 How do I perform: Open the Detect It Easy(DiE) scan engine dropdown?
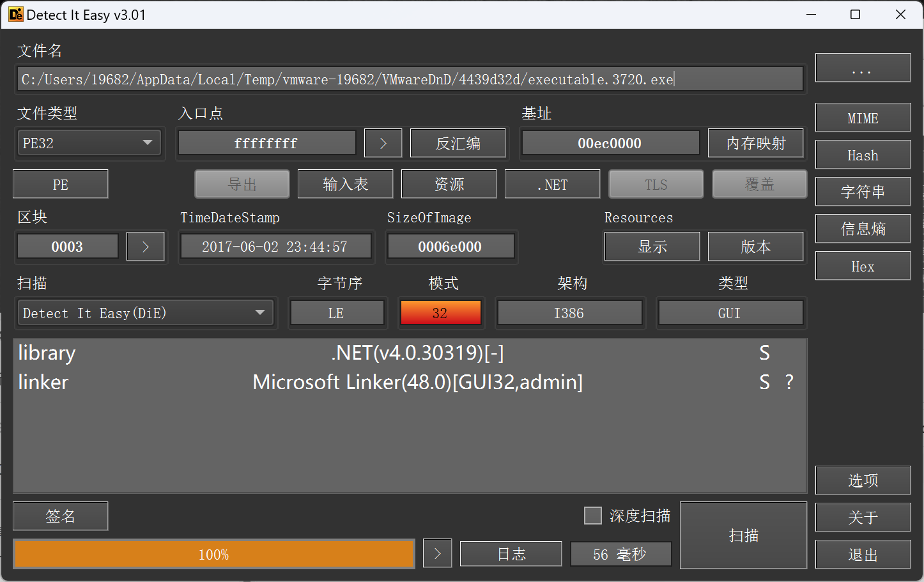[x=146, y=313]
